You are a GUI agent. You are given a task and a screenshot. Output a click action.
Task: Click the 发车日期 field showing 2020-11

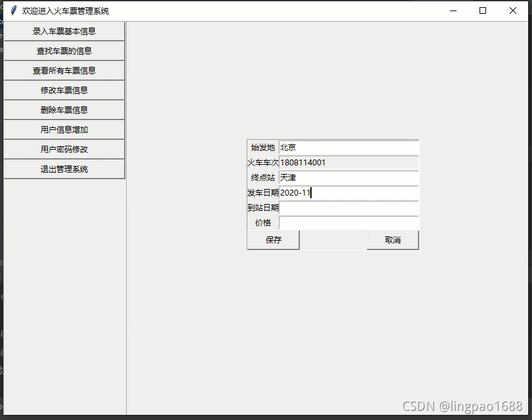pos(349,193)
